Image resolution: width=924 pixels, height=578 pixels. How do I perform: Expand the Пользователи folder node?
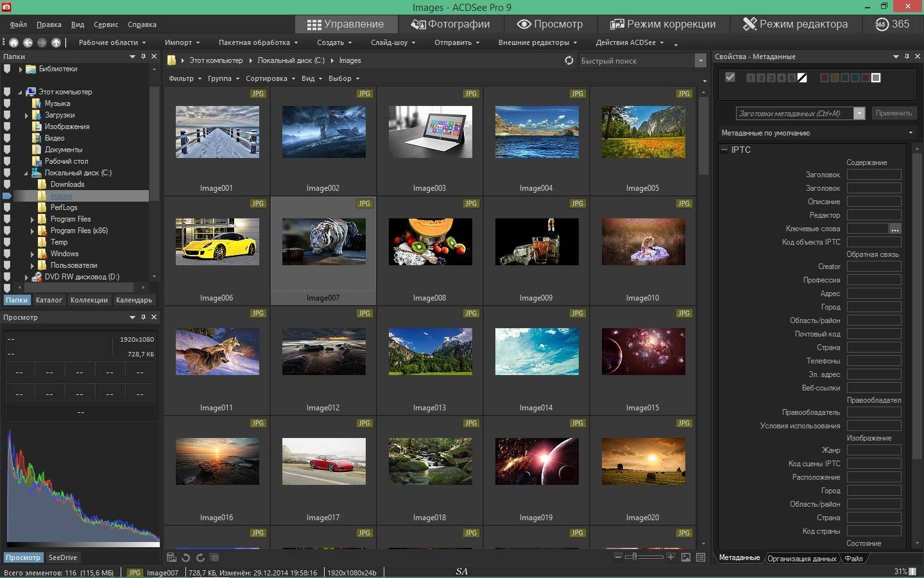32,265
